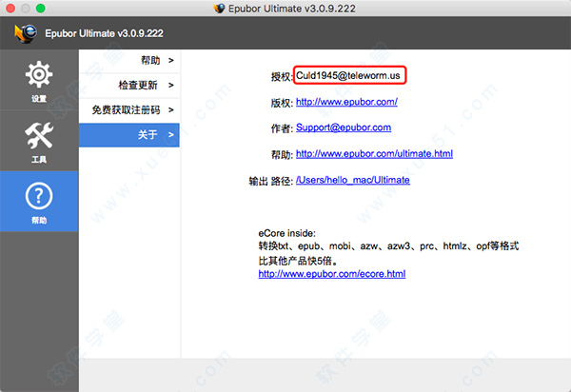Click the 输出 路径 label
This screenshot has width=571, height=392.
pyautogui.click(x=270, y=181)
